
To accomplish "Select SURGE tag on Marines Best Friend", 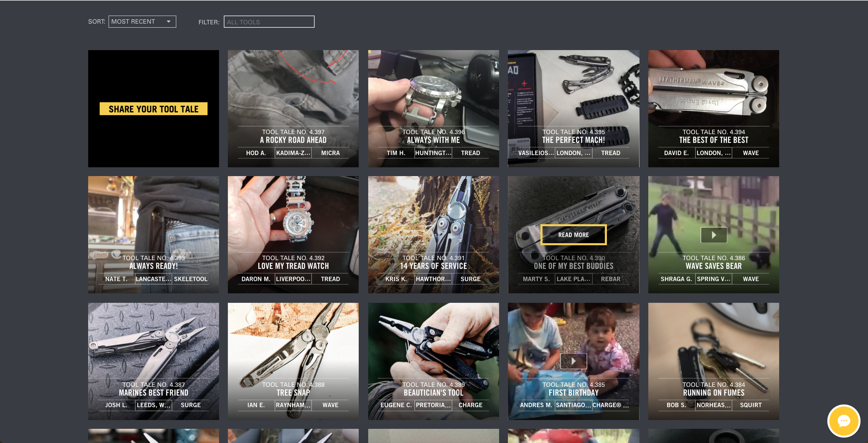I will pyautogui.click(x=191, y=405).
